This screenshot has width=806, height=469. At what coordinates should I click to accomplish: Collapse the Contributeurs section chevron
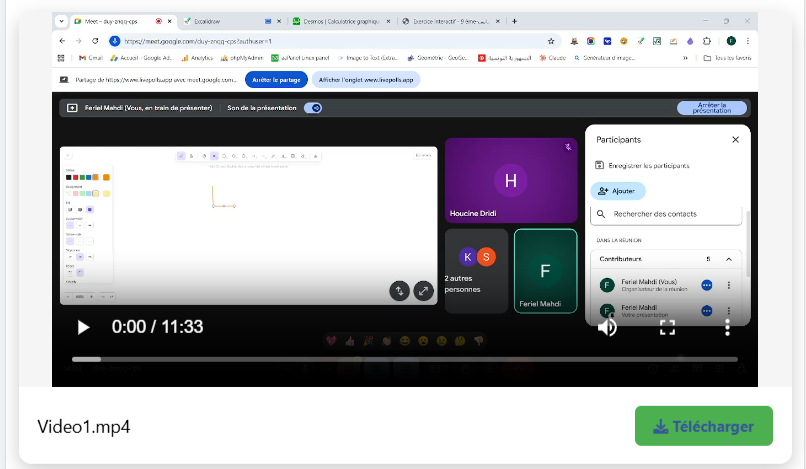click(728, 259)
